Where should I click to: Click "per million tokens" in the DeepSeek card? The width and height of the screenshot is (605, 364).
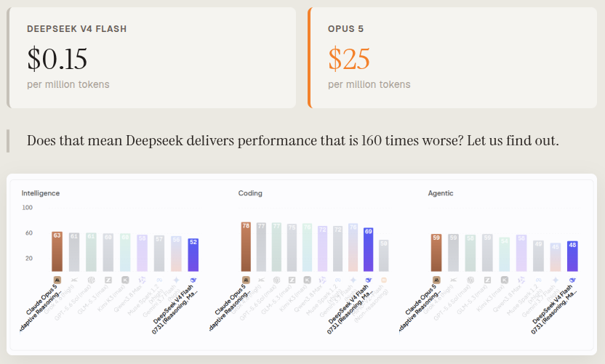pos(68,84)
